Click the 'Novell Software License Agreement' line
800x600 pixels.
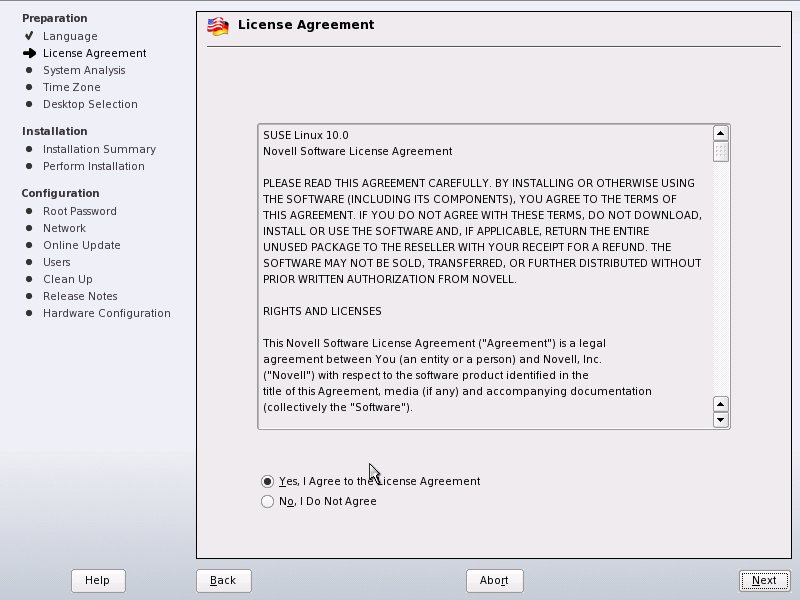358,151
